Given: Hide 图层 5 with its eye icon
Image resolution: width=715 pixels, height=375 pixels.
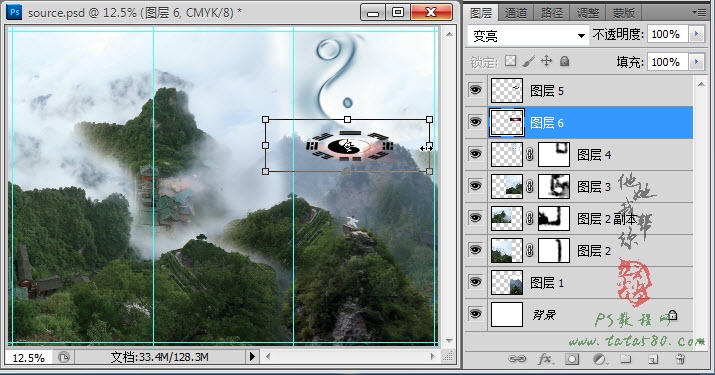Looking at the screenshot, I should tap(475, 90).
